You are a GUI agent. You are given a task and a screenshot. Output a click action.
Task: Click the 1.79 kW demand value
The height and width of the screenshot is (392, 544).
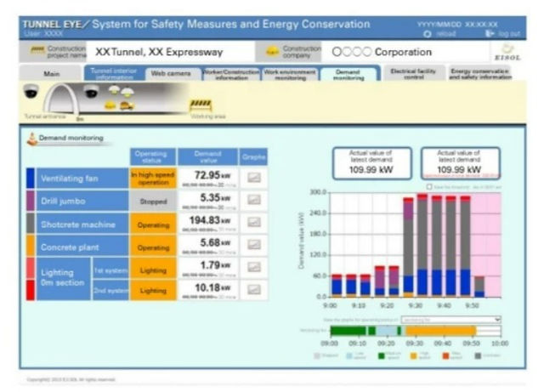tap(215, 265)
